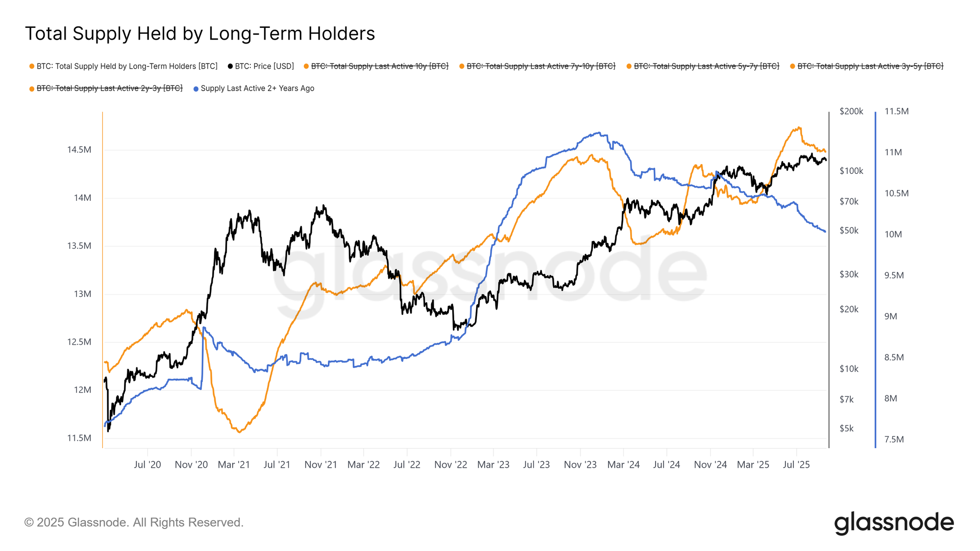Click the chart title text
The width and height of the screenshot is (980, 551).
click(x=200, y=33)
